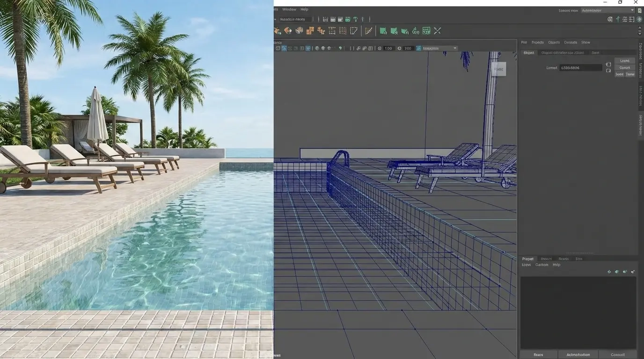The width and height of the screenshot is (644, 359).
Task: Toggle the upper small box icon beside the Loong button
Action: point(608,65)
